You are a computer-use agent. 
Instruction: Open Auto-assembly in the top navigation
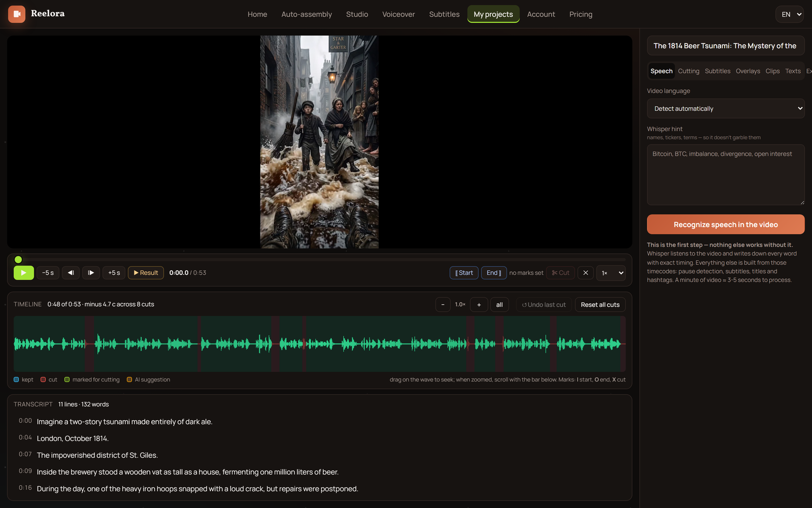coord(307,14)
